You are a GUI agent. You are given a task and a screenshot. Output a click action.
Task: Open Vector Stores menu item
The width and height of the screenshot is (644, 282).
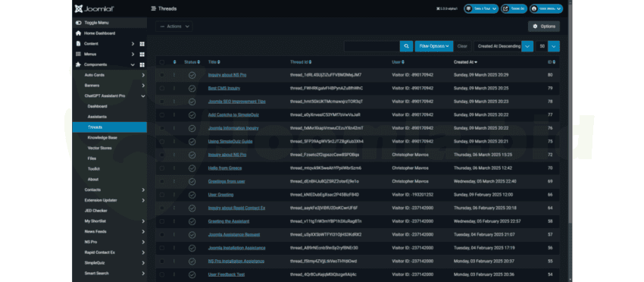coord(99,148)
